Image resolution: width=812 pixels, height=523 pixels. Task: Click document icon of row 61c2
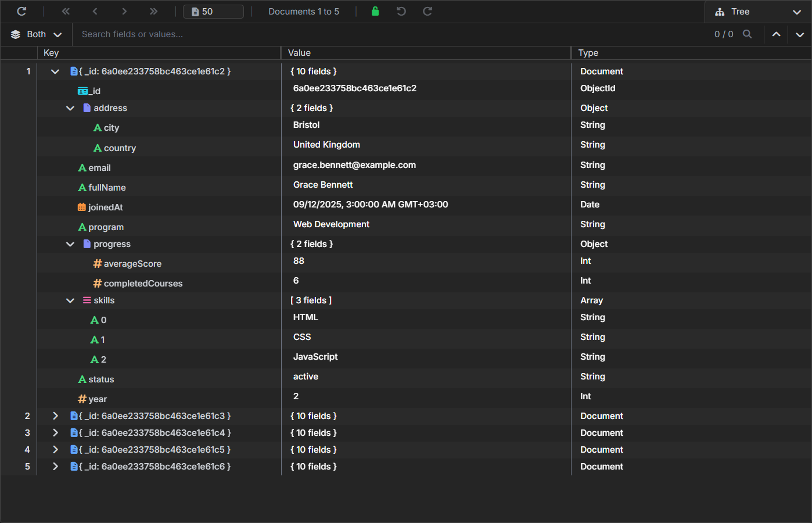74,71
